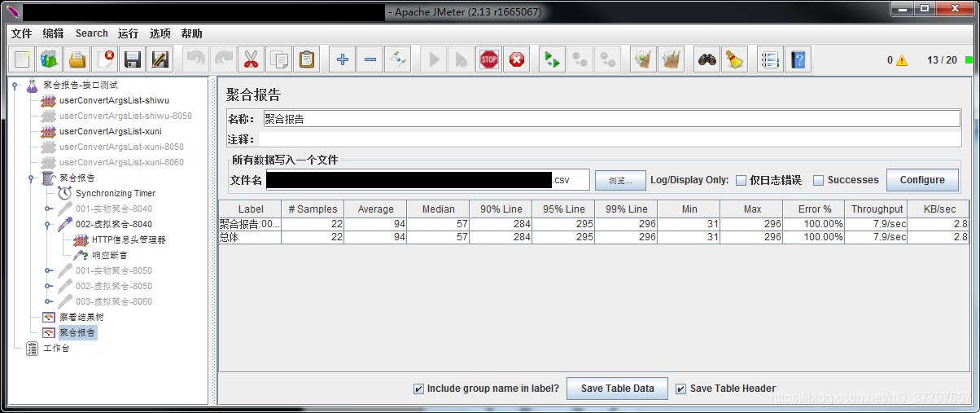The height and width of the screenshot is (413, 980).
Task: Open the 文件 menu
Action: pyautogui.click(x=22, y=33)
